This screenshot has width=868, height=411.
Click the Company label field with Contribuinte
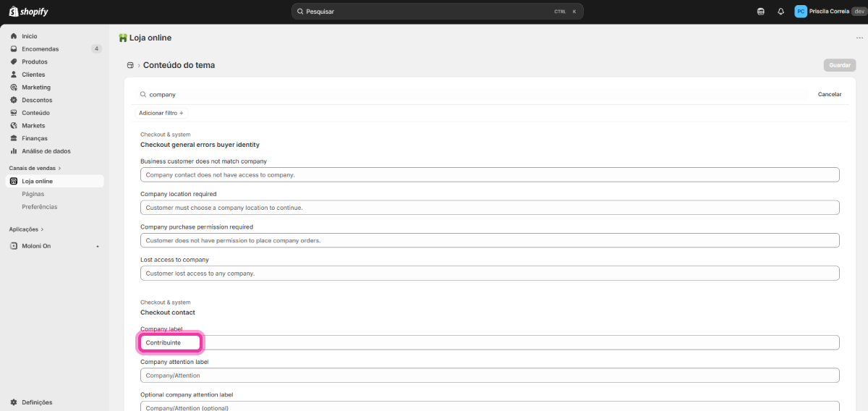click(x=490, y=342)
